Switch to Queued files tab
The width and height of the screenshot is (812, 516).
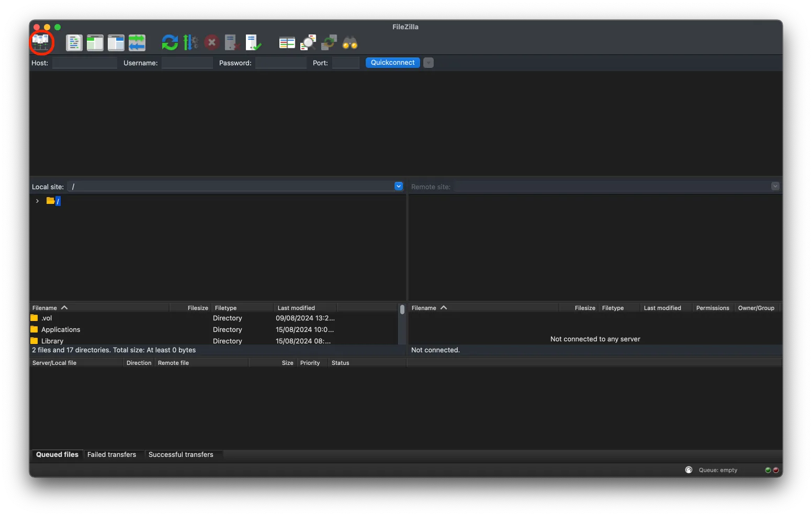(57, 455)
